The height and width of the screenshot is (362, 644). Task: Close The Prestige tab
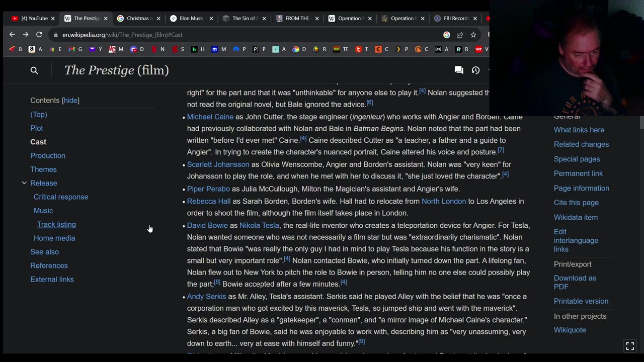click(x=106, y=18)
